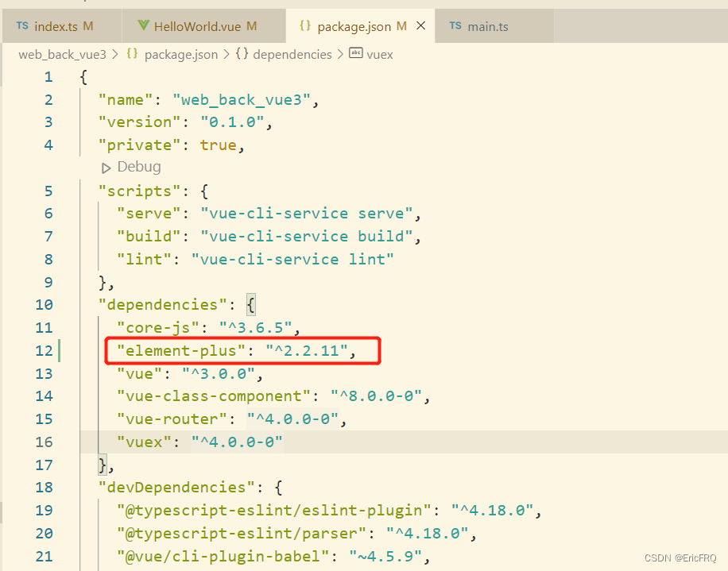Click the Debug code lens above scripts
Viewport: 728px width, 571px height.
(139, 167)
